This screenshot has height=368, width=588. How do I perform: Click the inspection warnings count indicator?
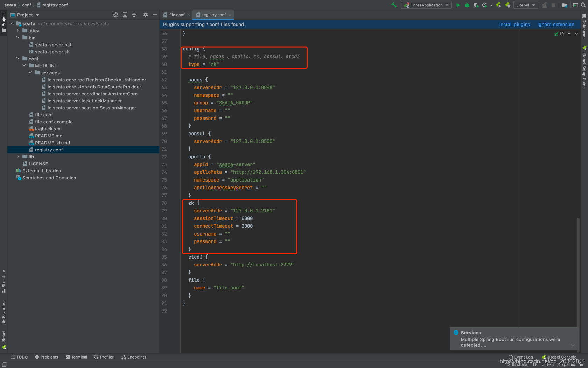(x=559, y=34)
